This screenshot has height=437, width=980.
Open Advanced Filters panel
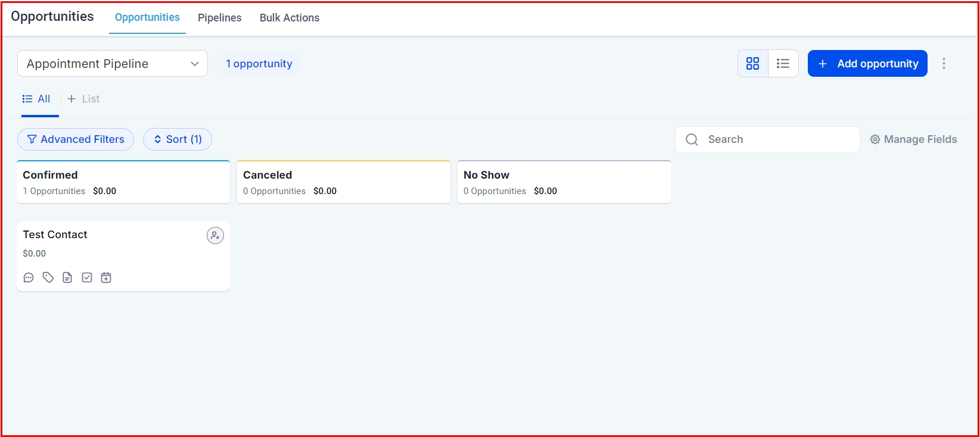coord(76,139)
